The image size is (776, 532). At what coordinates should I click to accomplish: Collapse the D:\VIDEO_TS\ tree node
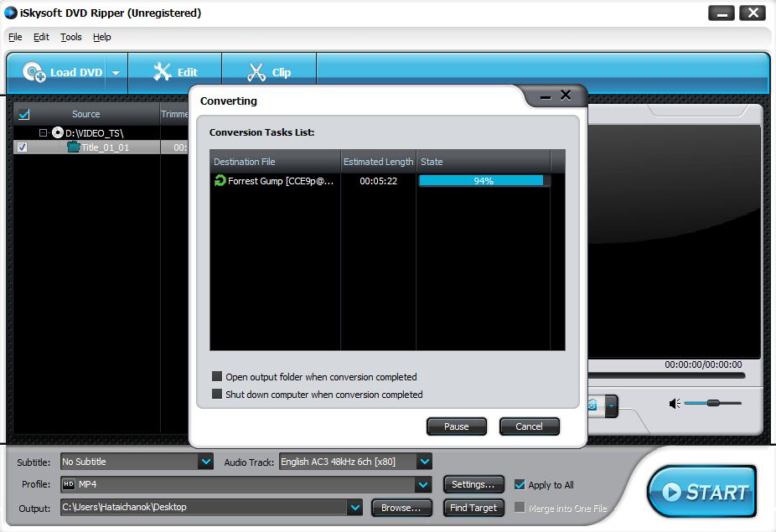click(x=43, y=132)
